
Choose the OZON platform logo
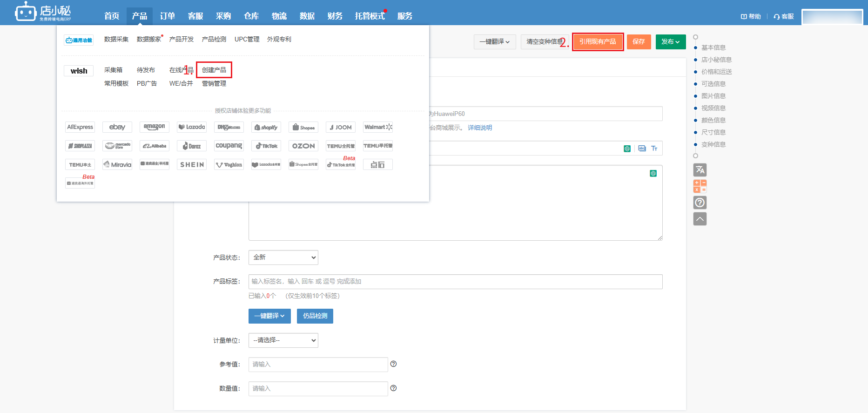303,146
